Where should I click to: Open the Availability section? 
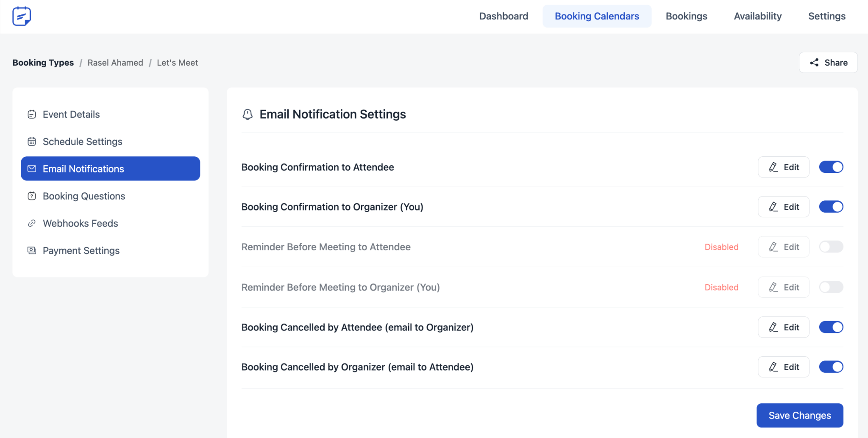757,16
